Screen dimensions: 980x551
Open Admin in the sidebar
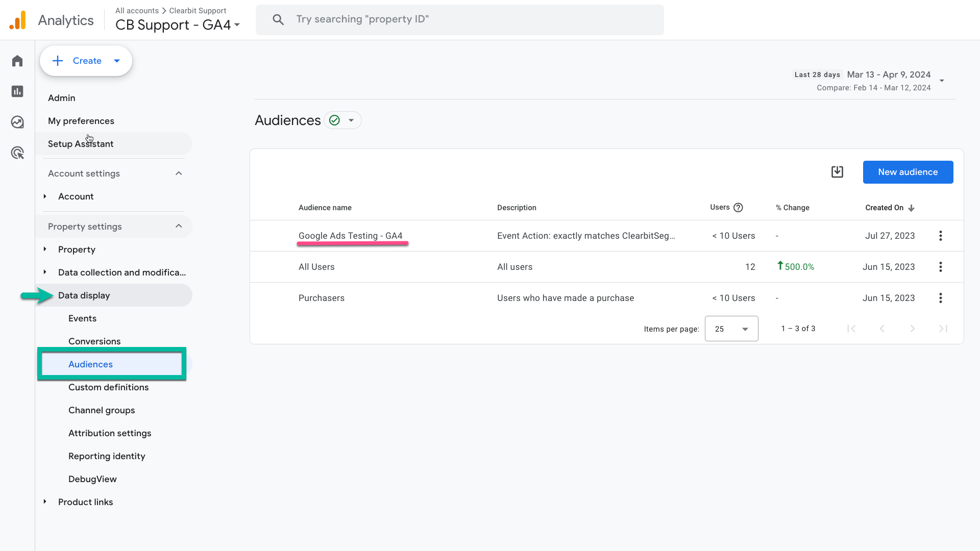62,98
